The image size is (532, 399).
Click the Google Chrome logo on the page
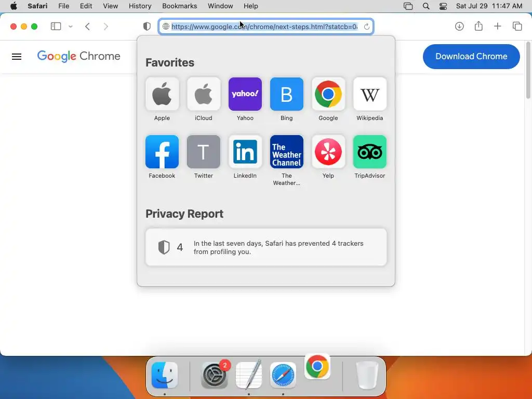[x=79, y=56]
